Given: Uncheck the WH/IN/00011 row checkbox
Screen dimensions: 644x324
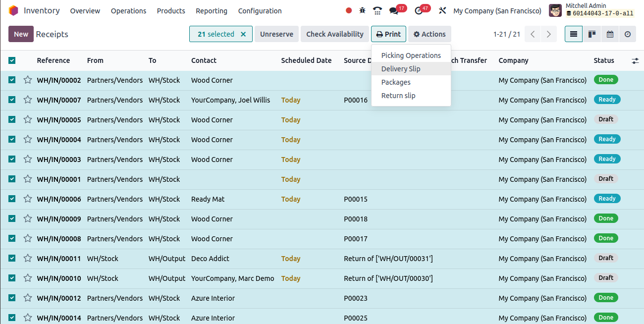Looking at the screenshot, I should [x=12, y=258].
